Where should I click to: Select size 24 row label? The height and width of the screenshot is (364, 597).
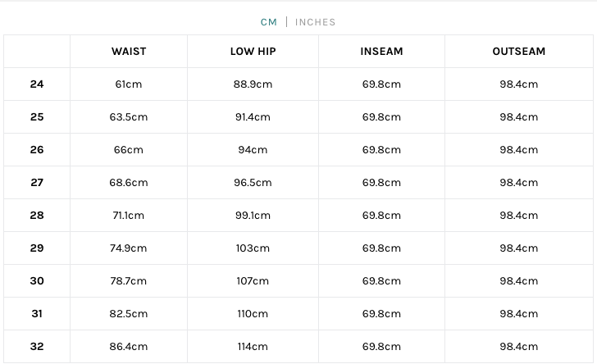click(x=37, y=84)
